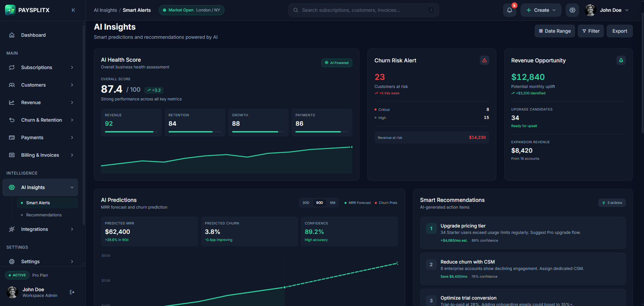Toggle the MRR Forecast legend series

tap(358, 203)
